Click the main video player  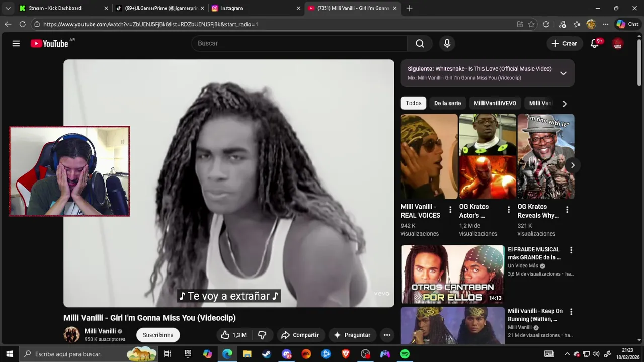[x=229, y=184]
